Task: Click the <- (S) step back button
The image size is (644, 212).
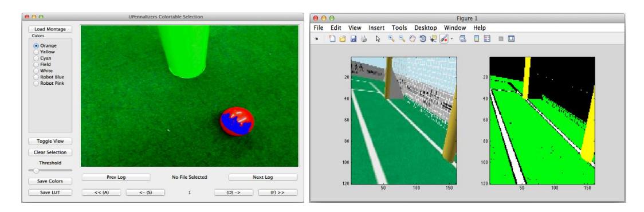Action: pos(146,193)
